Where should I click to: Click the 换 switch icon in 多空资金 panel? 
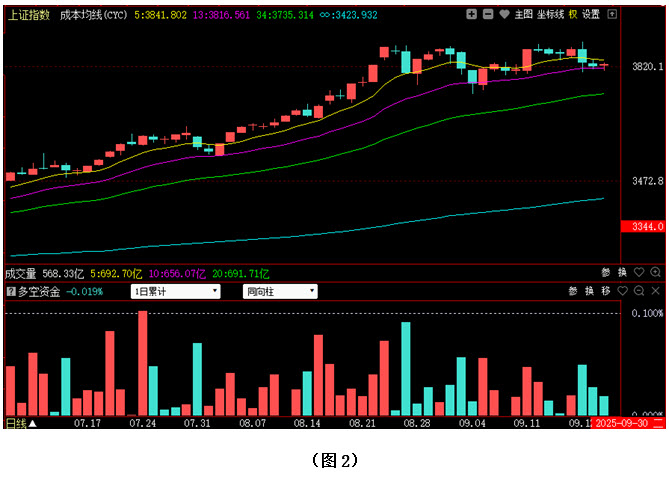(590, 291)
